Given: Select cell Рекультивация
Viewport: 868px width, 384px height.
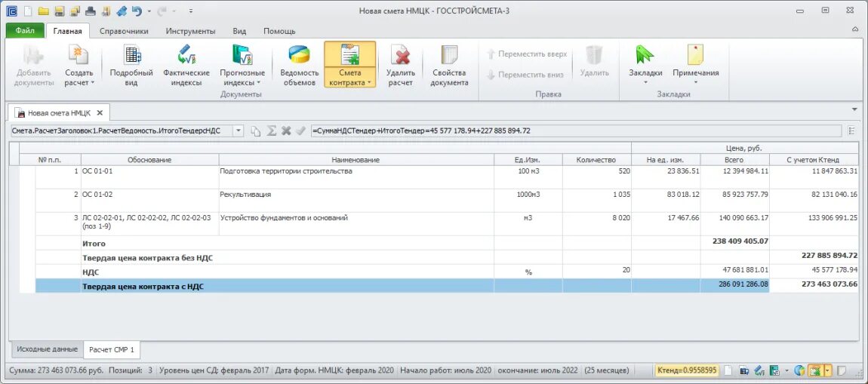Looking at the screenshot, I should (x=356, y=201).
